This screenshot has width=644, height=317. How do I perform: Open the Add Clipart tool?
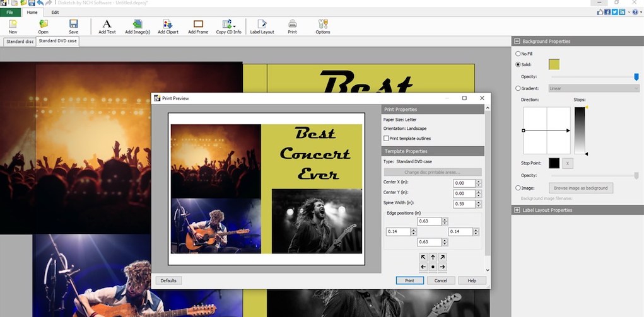[x=168, y=26]
